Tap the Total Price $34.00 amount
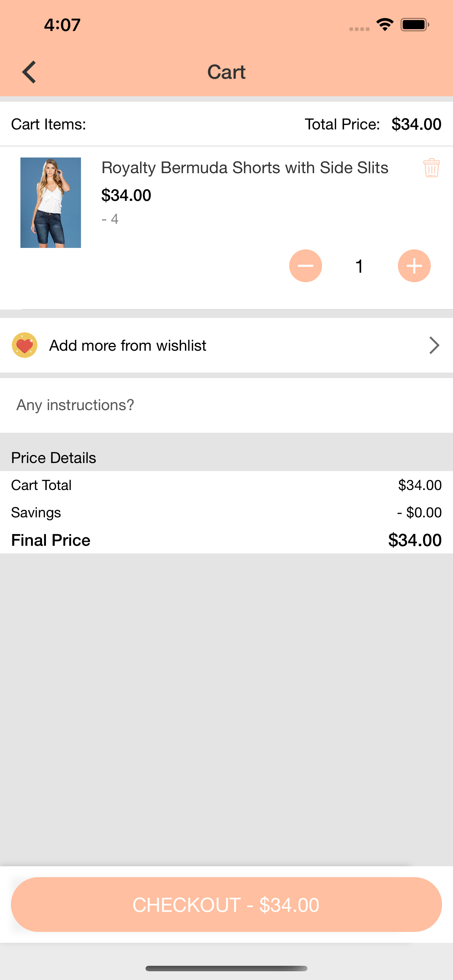 pyautogui.click(x=417, y=124)
